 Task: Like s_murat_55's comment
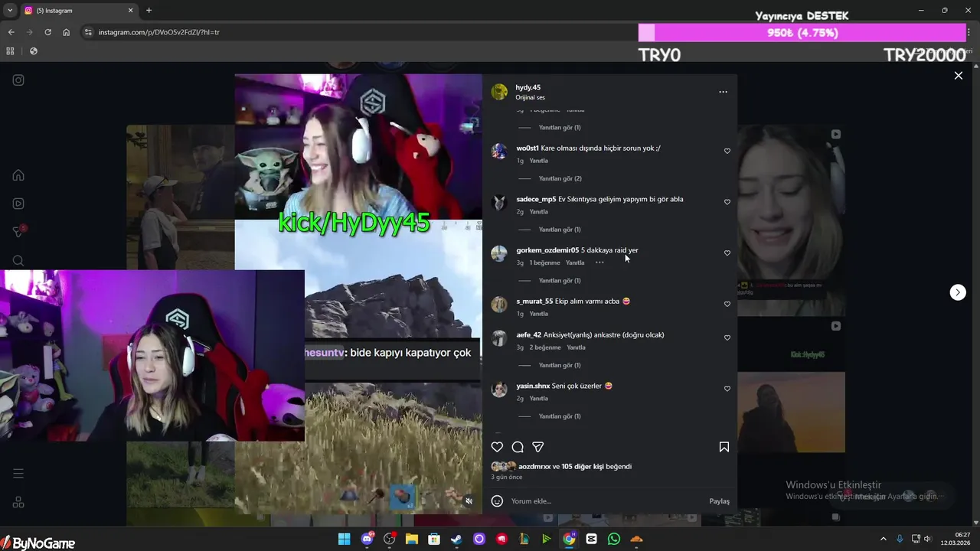click(727, 304)
